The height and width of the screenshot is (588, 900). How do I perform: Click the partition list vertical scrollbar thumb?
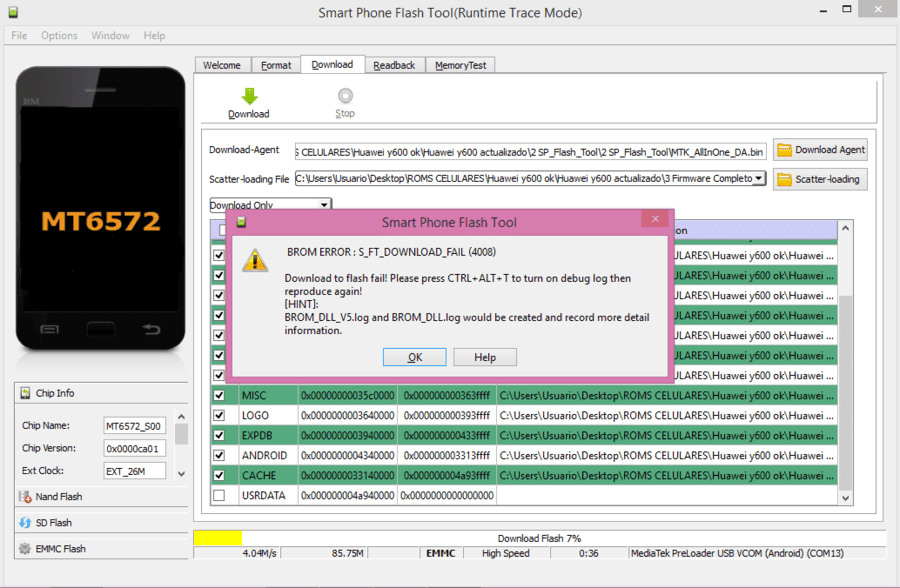point(845,392)
